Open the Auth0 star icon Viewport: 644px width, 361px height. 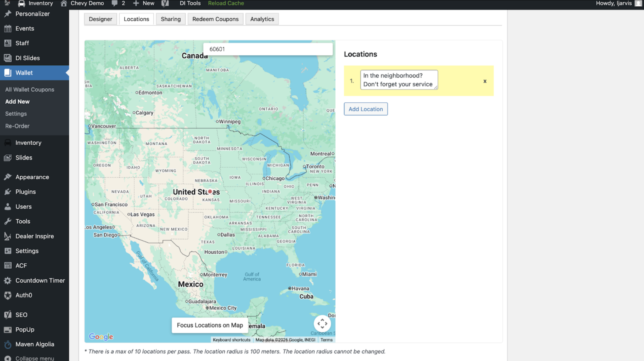8,295
